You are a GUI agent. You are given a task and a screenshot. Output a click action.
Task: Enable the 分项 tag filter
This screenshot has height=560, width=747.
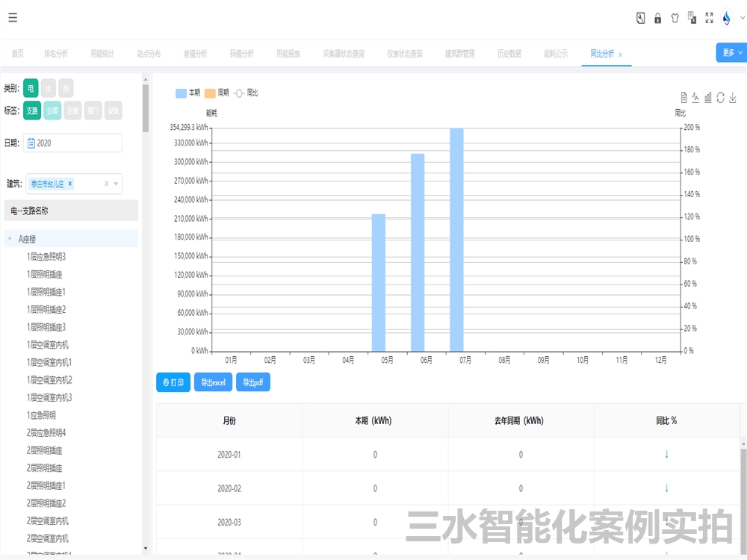click(52, 110)
